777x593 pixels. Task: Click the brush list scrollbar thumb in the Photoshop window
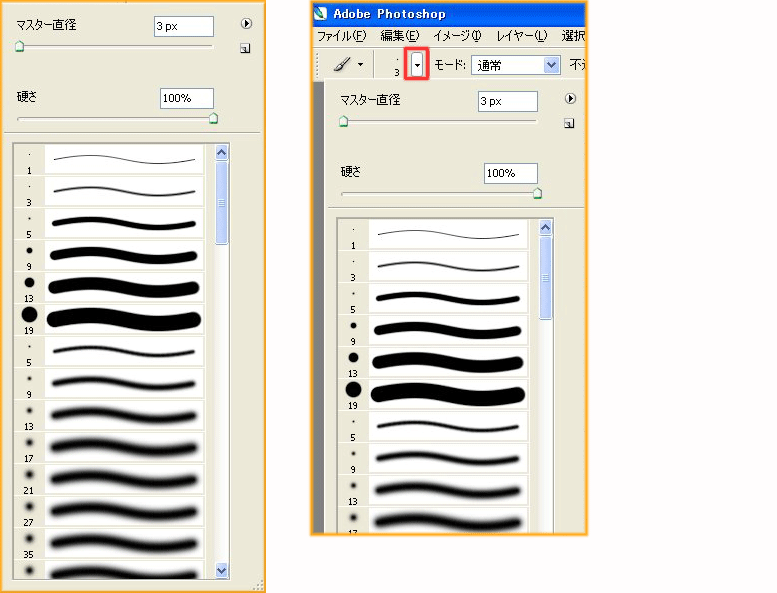click(546, 278)
